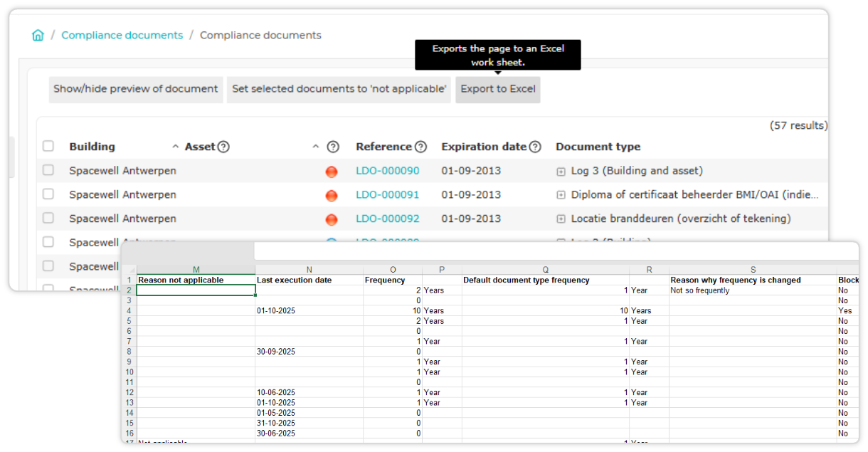This screenshot has height=452, width=868.
Task: Click the 'Reason not applicable' header cell
Action: tap(196, 280)
